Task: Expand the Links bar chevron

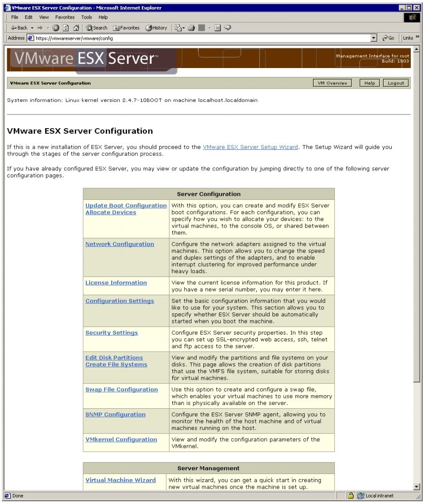Action: coord(417,38)
